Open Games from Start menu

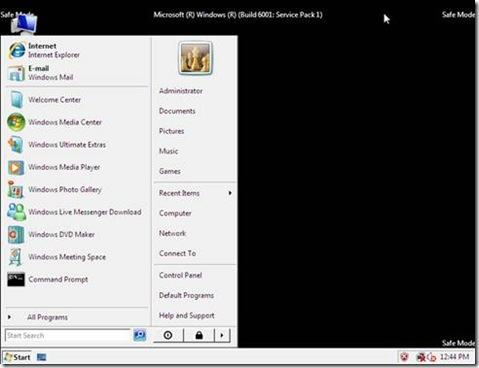[170, 171]
